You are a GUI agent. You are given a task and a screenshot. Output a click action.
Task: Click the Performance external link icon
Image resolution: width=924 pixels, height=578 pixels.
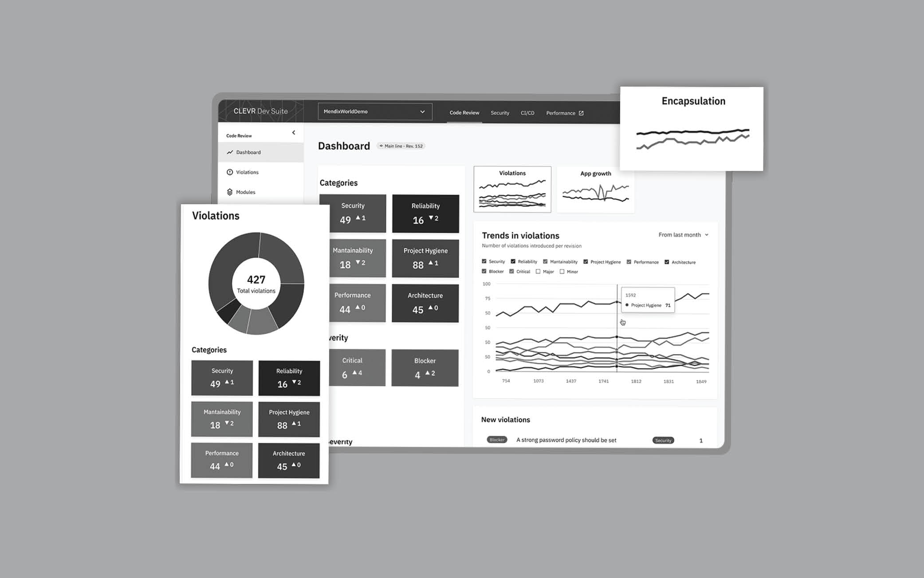point(579,112)
